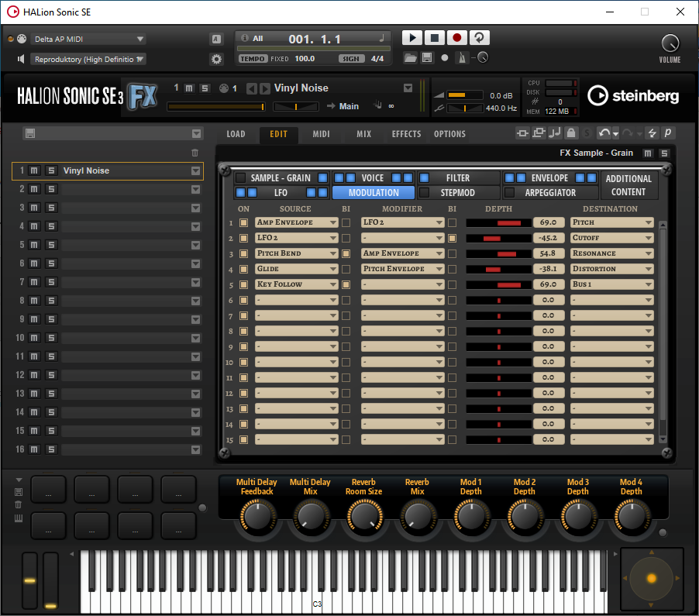Toggle the source BI checkbox in row 3
The image size is (699, 616).
pos(346,253)
